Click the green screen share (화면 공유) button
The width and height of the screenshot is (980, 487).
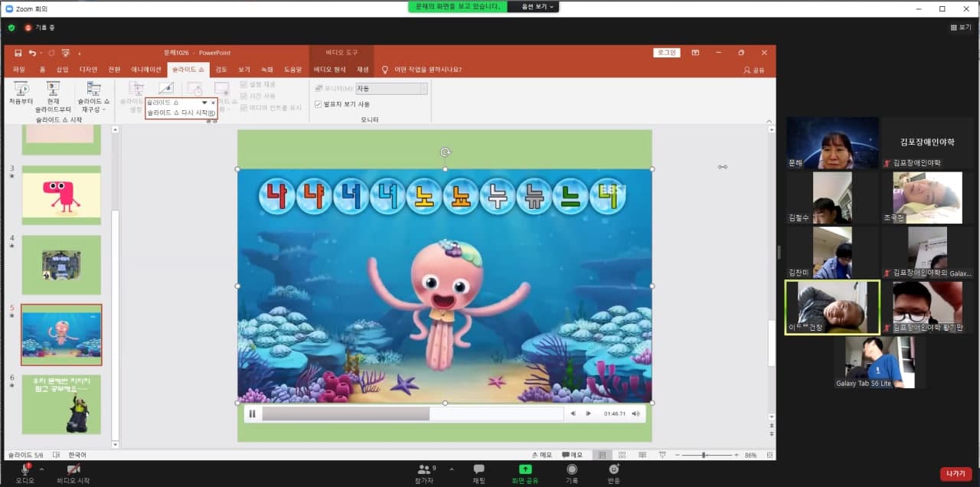click(525, 473)
